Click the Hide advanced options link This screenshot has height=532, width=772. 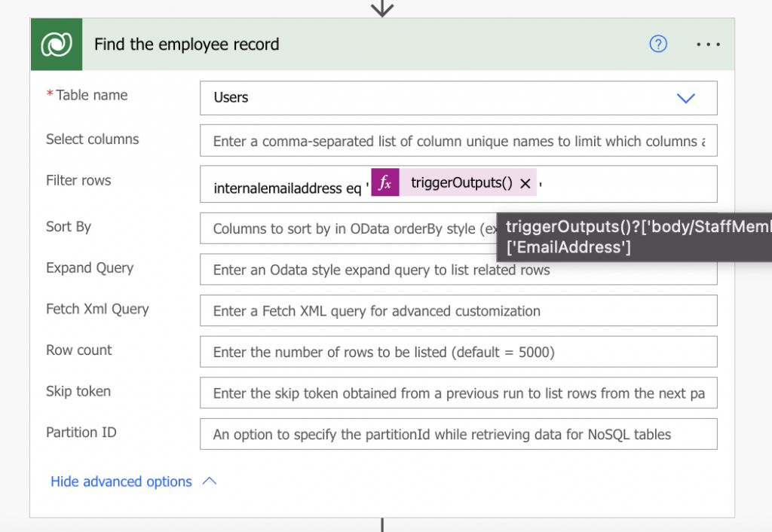click(x=121, y=482)
